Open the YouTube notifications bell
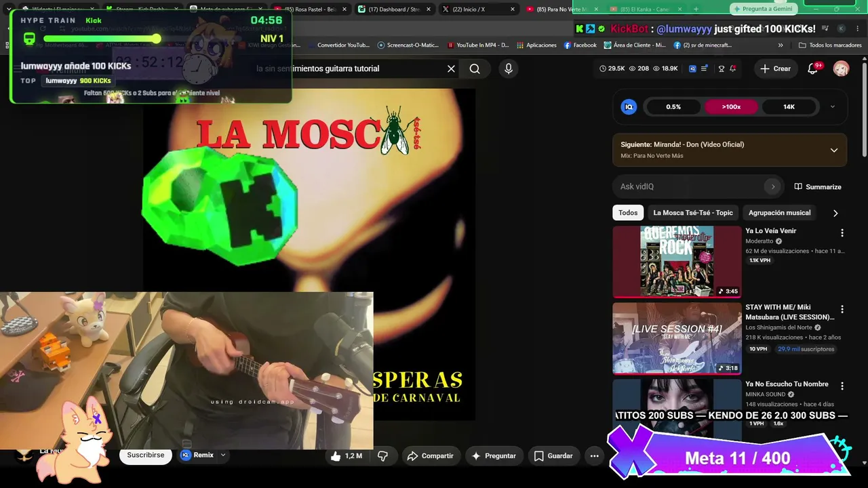The height and width of the screenshot is (488, 868). [813, 68]
